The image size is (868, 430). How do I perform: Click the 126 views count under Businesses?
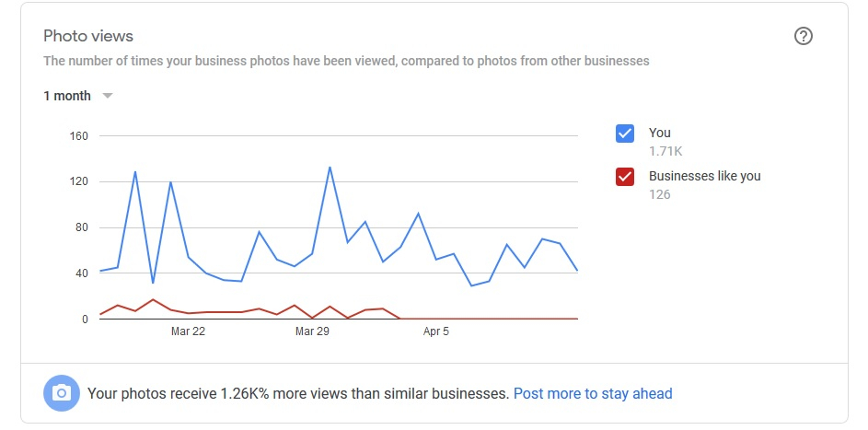[659, 194]
